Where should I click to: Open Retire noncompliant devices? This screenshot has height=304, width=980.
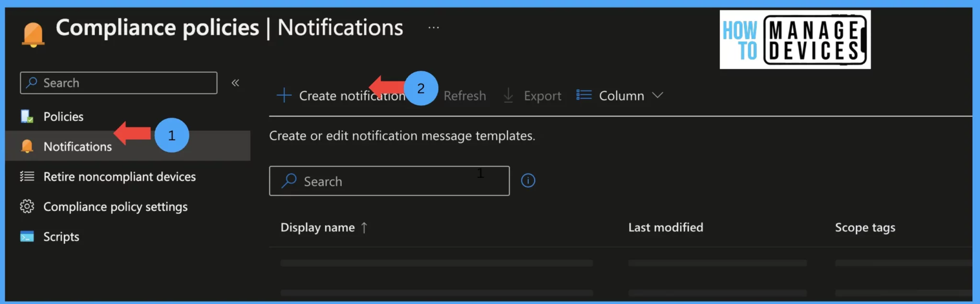(x=120, y=177)
